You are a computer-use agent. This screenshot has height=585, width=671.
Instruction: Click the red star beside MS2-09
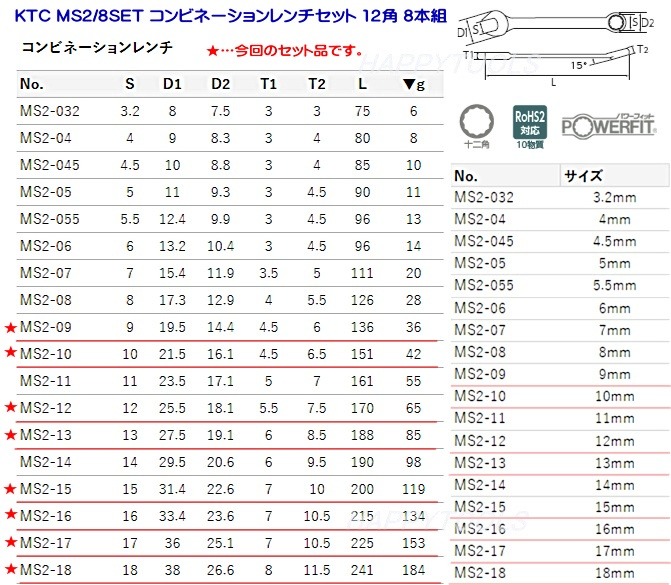coord(11,328)
